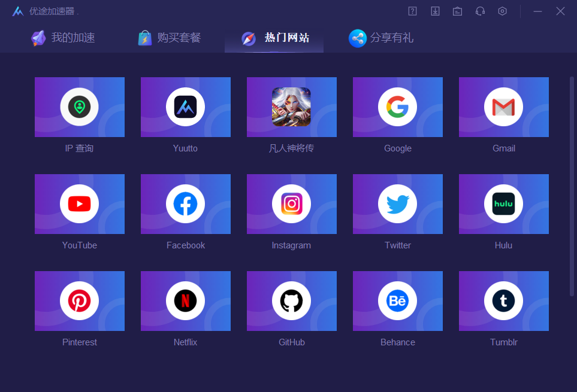Click the 凡人神将传 game thumbnail
This screenshot has height=392, width=577.
point(292,107)
